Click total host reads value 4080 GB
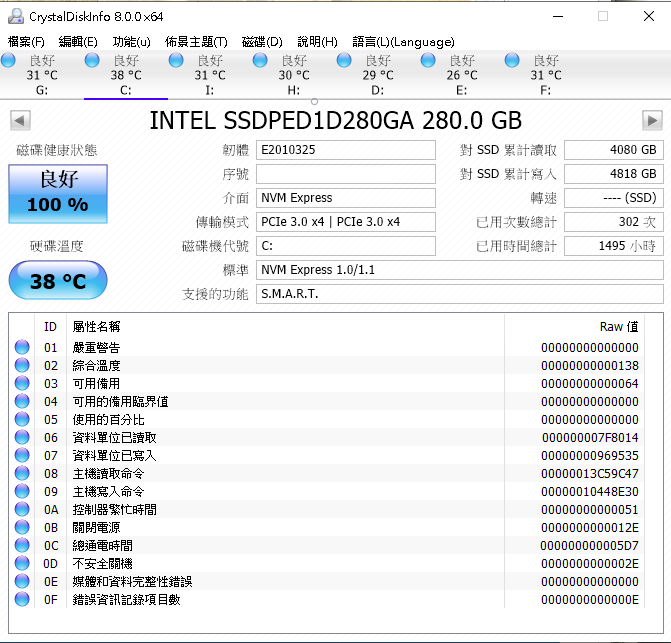 pos(614,150)
